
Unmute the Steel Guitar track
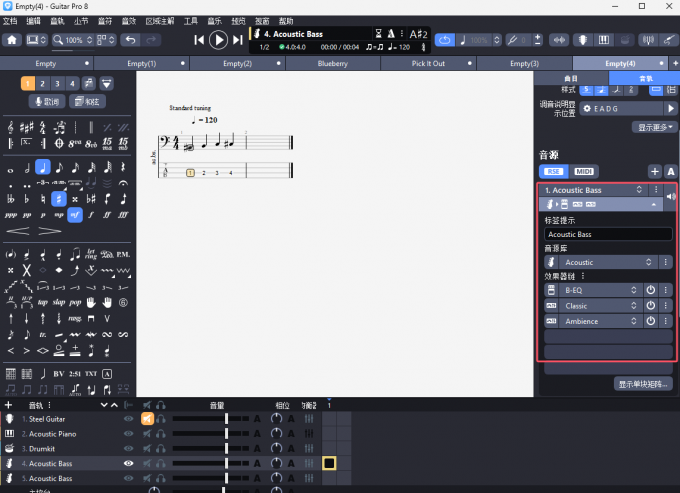[146, 419]
